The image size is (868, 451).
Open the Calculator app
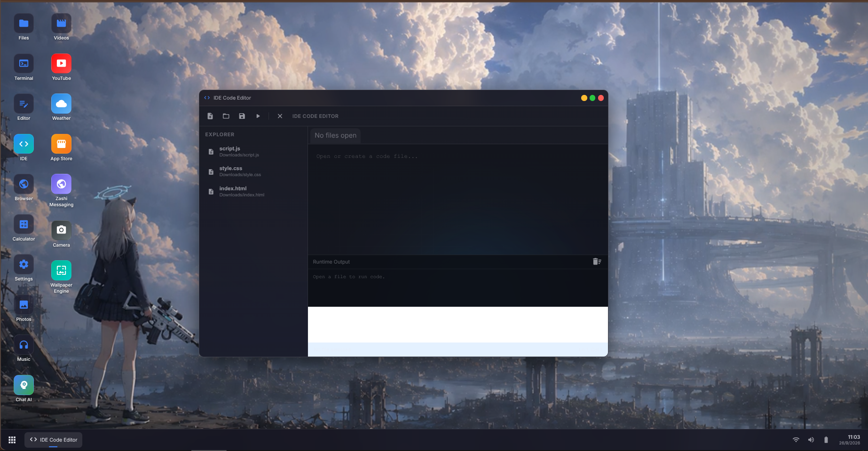point(24,228)
